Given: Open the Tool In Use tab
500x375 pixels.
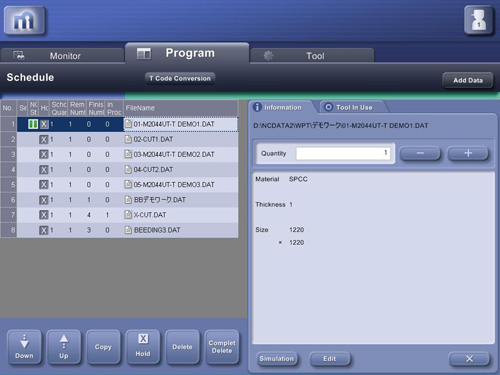Looking at the screenshot, I should pos(353,107).
